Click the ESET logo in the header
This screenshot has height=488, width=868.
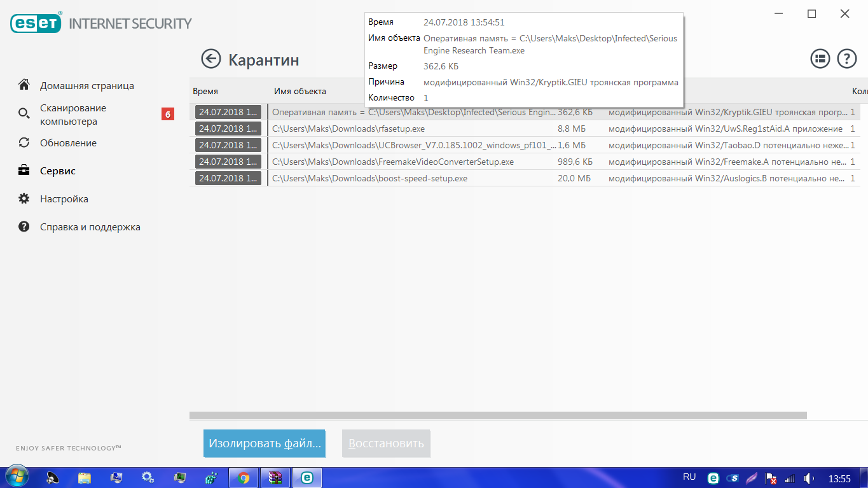pos(36,24)
